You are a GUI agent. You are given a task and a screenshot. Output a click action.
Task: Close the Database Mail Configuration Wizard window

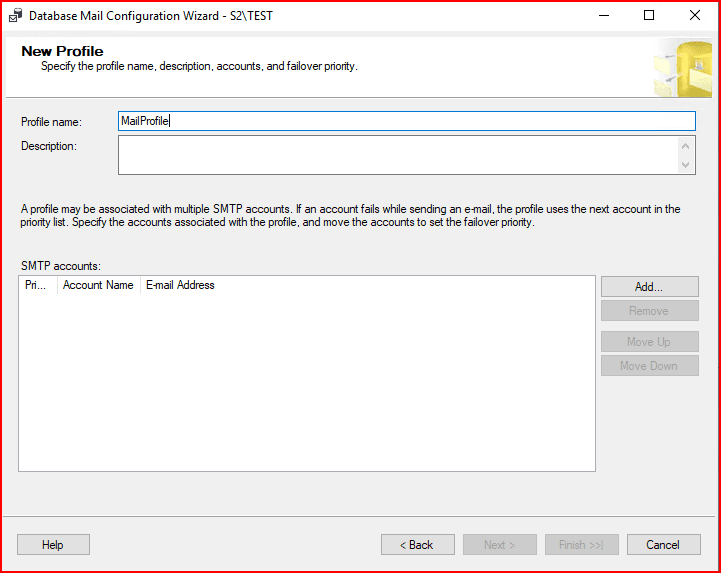tap(694, 16)
